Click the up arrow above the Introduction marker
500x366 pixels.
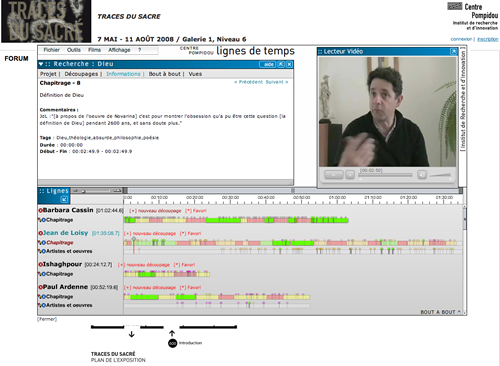point(172,333)
